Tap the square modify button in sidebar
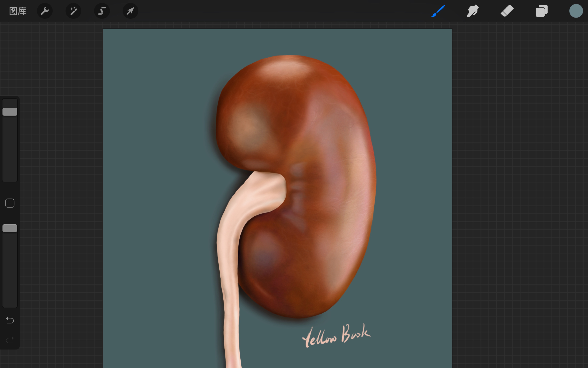Viewport: 588px width, 368px height. click(x=10, y=203)
